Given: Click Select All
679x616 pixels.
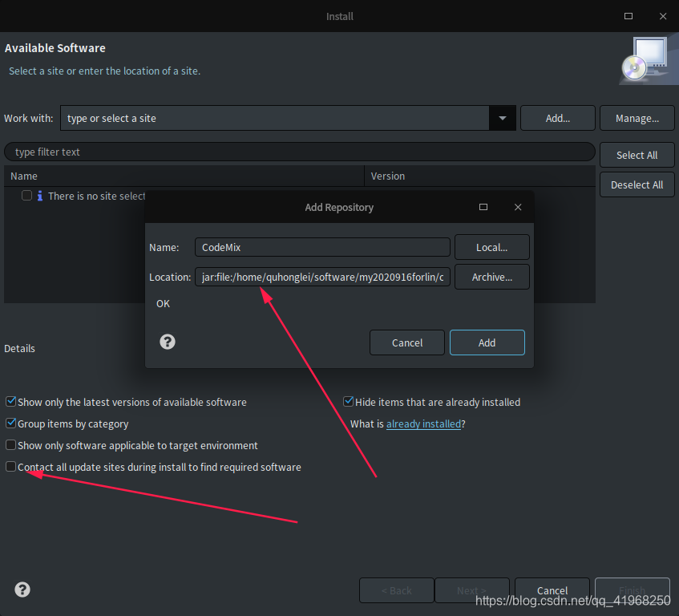Looking at the screenshot, I should point(637,155).
